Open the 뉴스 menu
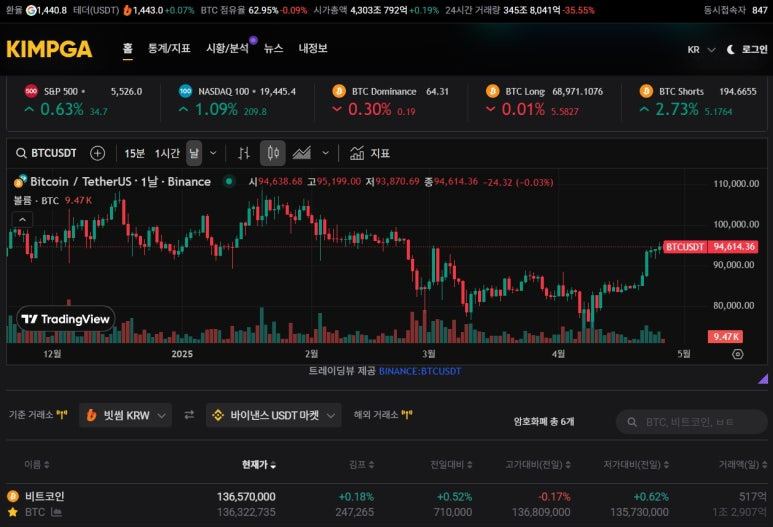The height and width of the screenshot is (527, 773). [274, 48]
